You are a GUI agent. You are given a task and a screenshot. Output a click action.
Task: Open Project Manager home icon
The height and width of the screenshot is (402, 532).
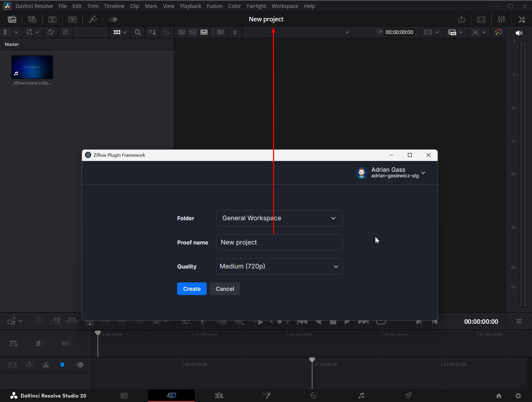499,396
